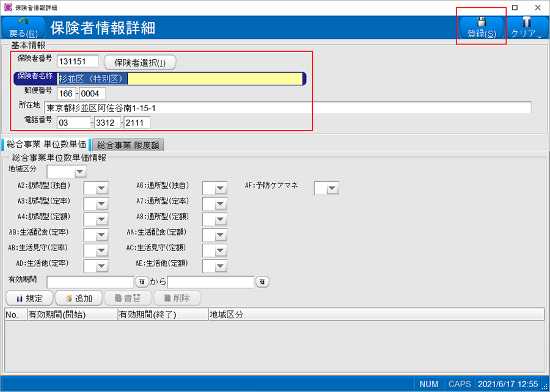This screenshot has width=550, height=392.
Task: Expand the 地域区分 dropdown
Action: (81, 172)
